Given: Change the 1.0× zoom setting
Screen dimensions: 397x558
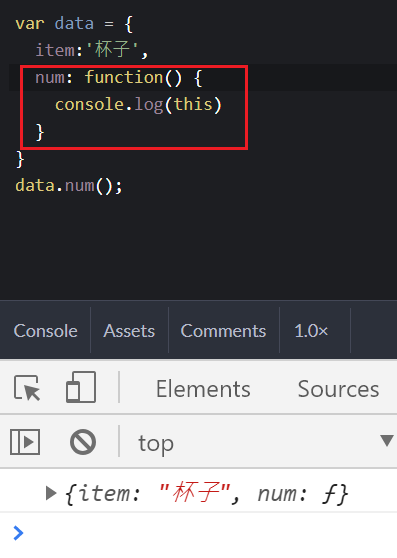Looking at the screenshot, I should pyautogui.click(x=311, y=331).
